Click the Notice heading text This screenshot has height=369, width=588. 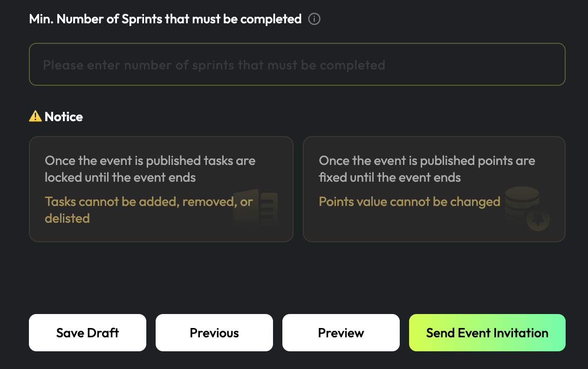64,116
